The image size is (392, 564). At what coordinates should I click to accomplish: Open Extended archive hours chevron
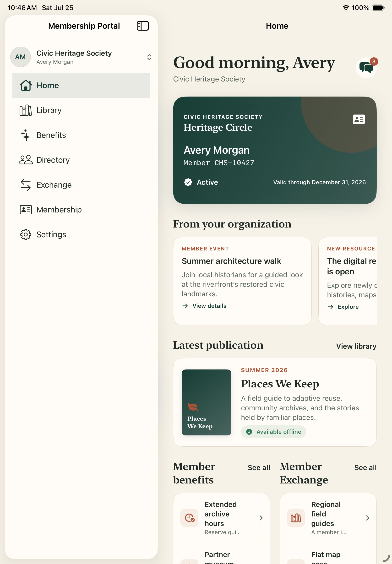point(261,518)
